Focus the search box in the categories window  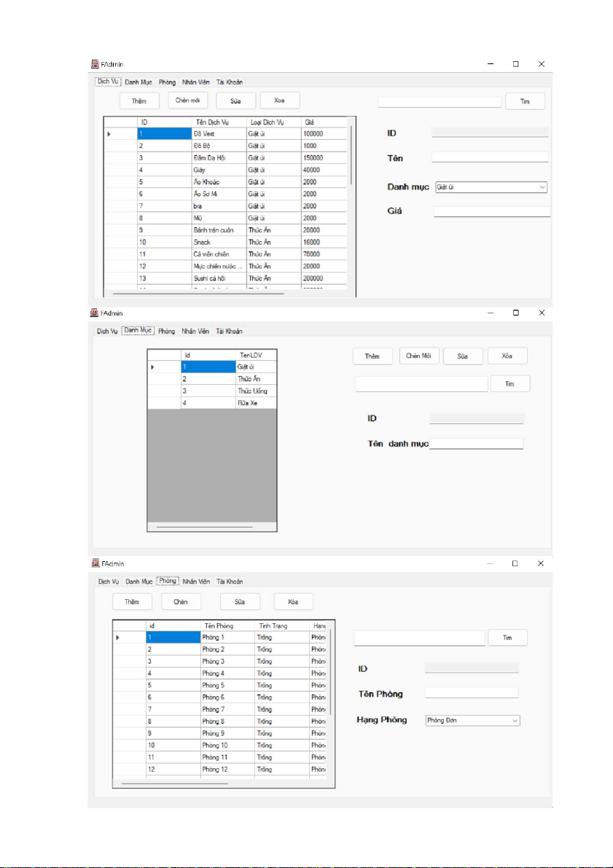[421, 384]
